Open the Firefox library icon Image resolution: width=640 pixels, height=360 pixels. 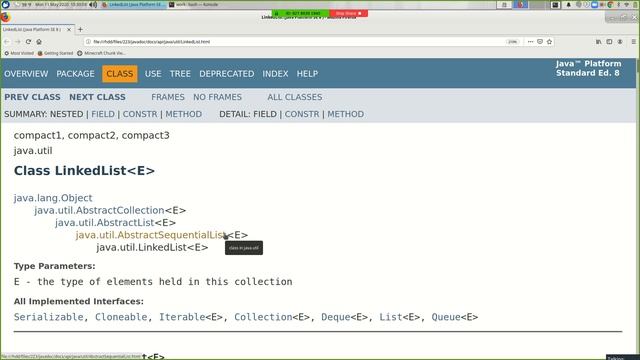598,42
